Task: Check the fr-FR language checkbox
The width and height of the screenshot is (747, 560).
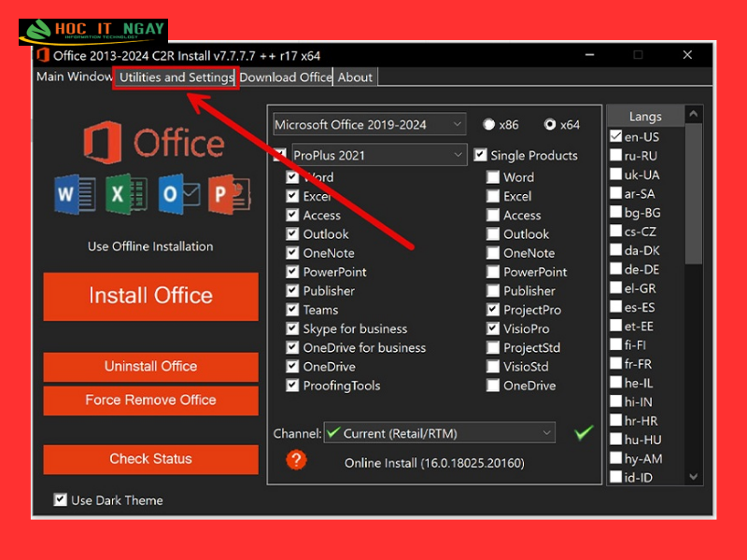Action: [615, 364]
